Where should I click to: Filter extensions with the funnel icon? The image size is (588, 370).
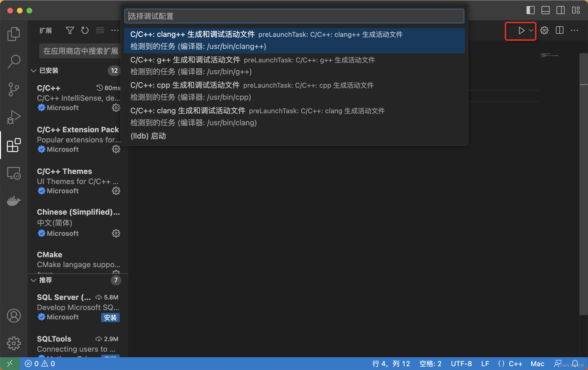click(x=70, y=30)
